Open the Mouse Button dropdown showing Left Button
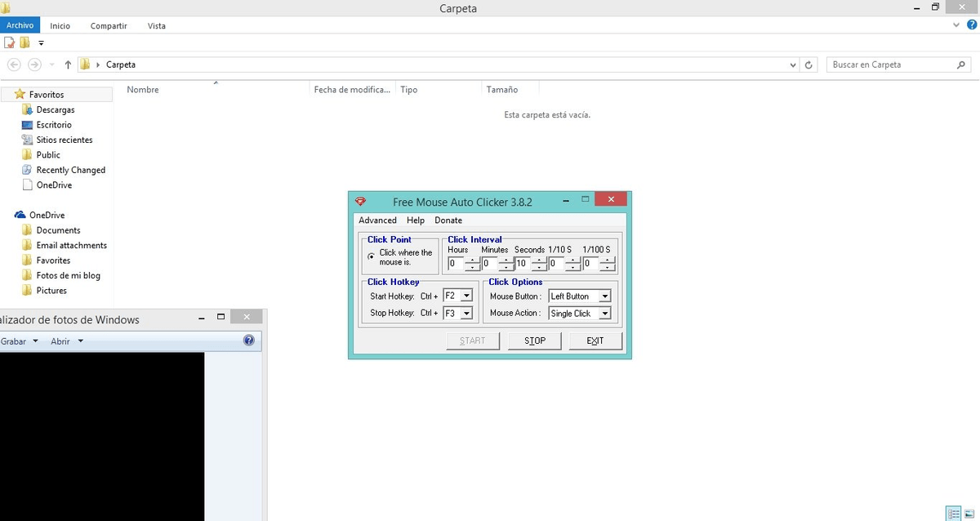The width and height of the screenshot is (980, 521). coord(605,296)
